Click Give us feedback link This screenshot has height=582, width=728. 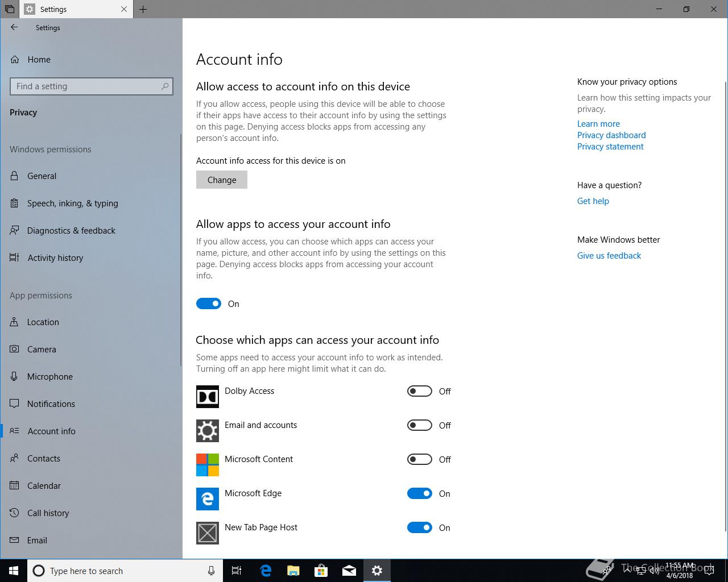tap(609, 256)
